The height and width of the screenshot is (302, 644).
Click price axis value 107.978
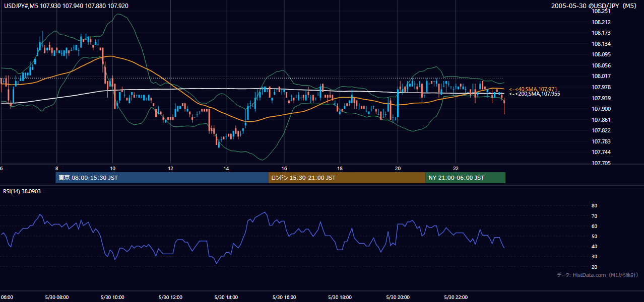pos(602,87)
